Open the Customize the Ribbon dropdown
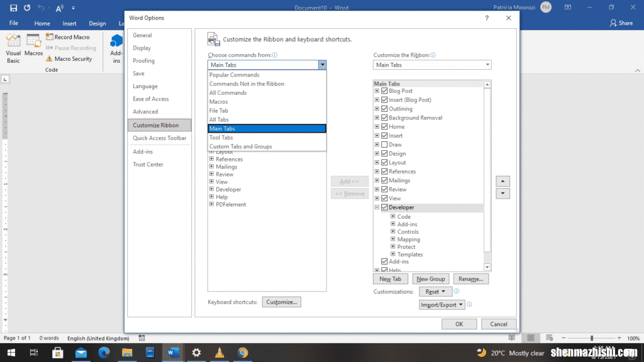This screenshot has width=644, height=362. pyautogui.click(x=487, y=65)
